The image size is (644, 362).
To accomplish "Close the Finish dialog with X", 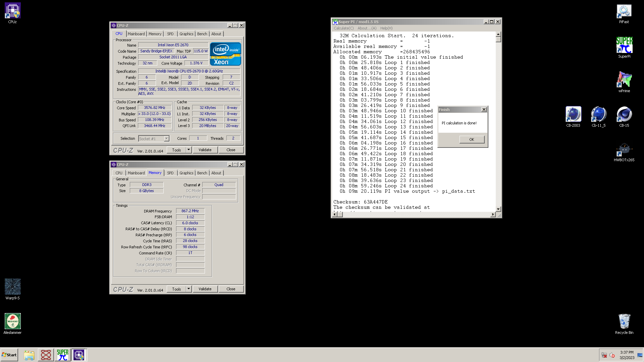I will click(x=484, y=110).
